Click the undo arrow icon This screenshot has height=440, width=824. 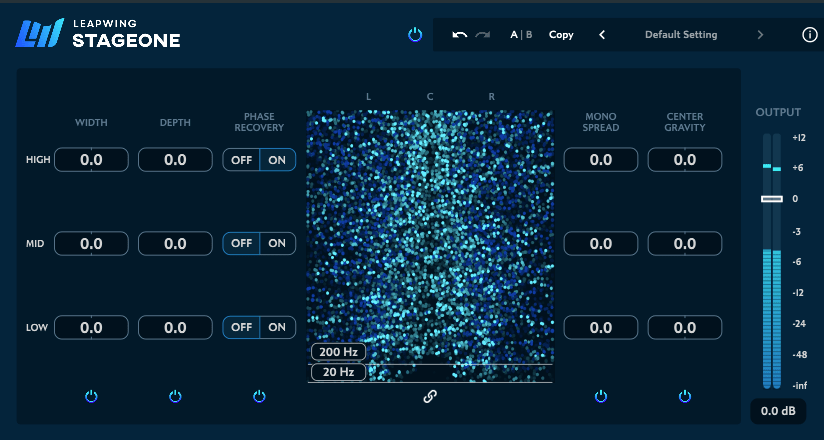tap(459, 35)
